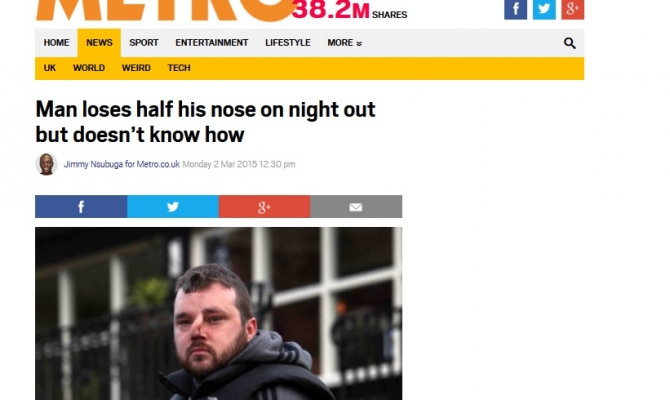Click the article's main photo
This screenshot has height=400, width=670.
(x=218, y=314)
